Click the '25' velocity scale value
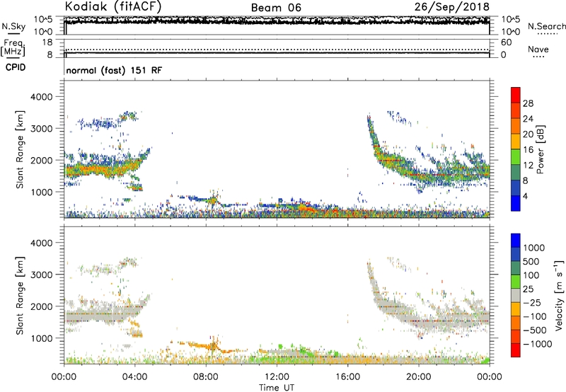Image resolution: width=566 pixels, height=392 pixels. [528, 289]
